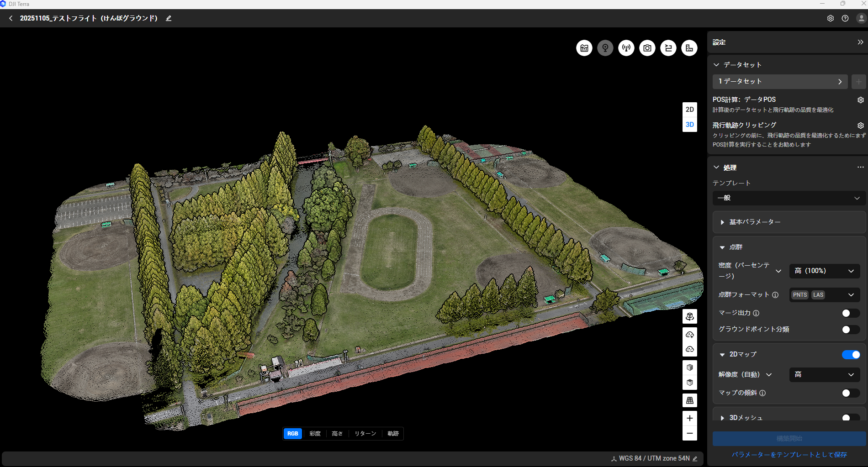Click the base station antenna icon

[626, 48]
